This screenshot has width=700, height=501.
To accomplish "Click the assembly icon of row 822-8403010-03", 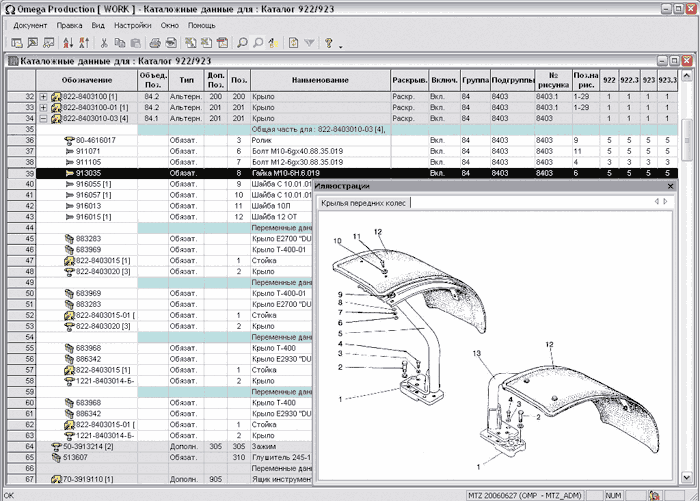I will [x=56, y=118].
